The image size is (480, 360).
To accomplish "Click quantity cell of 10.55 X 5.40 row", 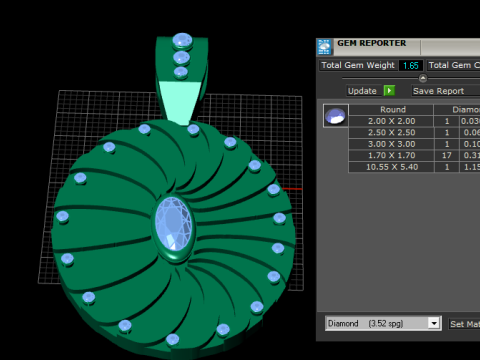I will point(447,167).
